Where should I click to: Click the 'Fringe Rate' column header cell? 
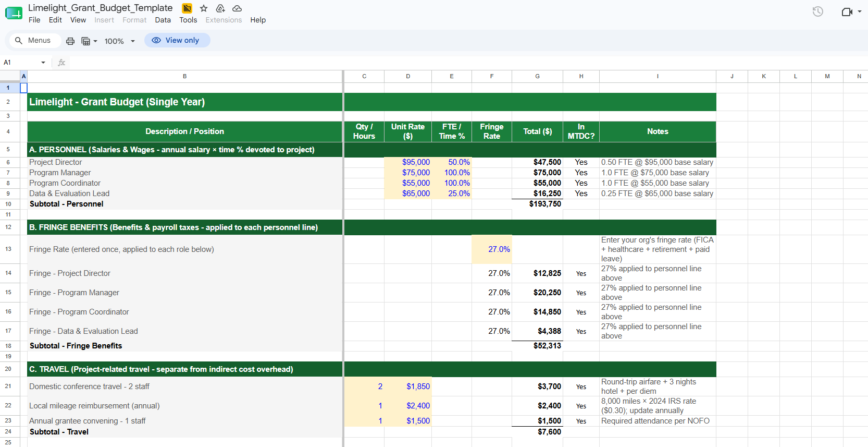491,131
